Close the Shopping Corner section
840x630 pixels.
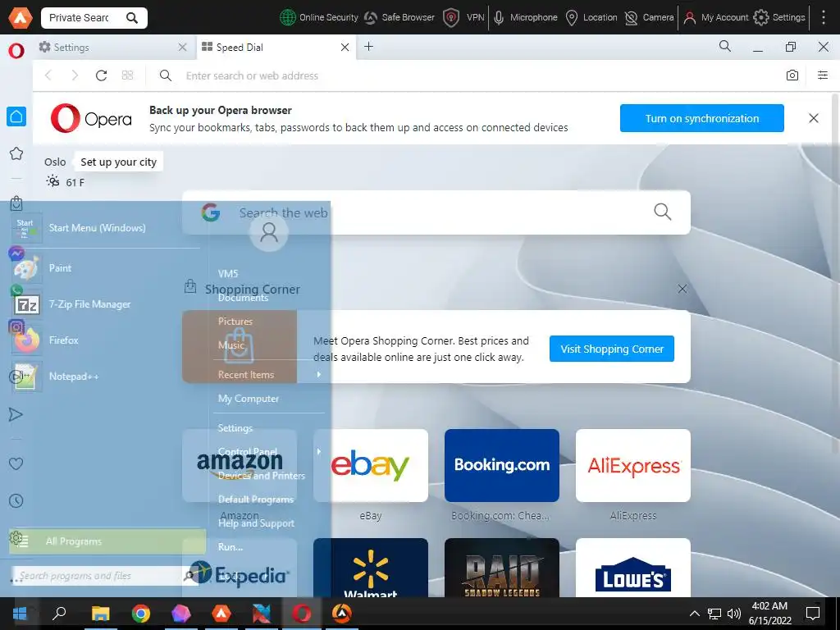682,290
